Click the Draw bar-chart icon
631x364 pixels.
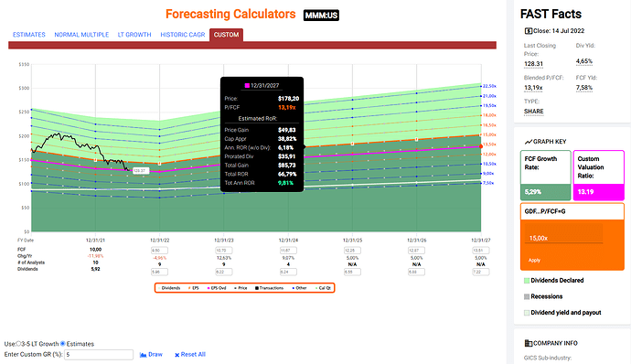click(x=143, y=355)
